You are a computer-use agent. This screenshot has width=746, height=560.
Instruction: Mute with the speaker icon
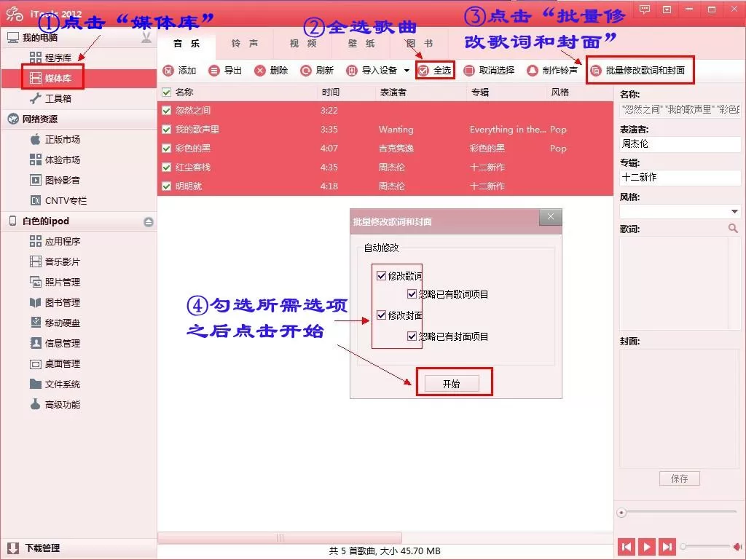[x=737, y=547]
